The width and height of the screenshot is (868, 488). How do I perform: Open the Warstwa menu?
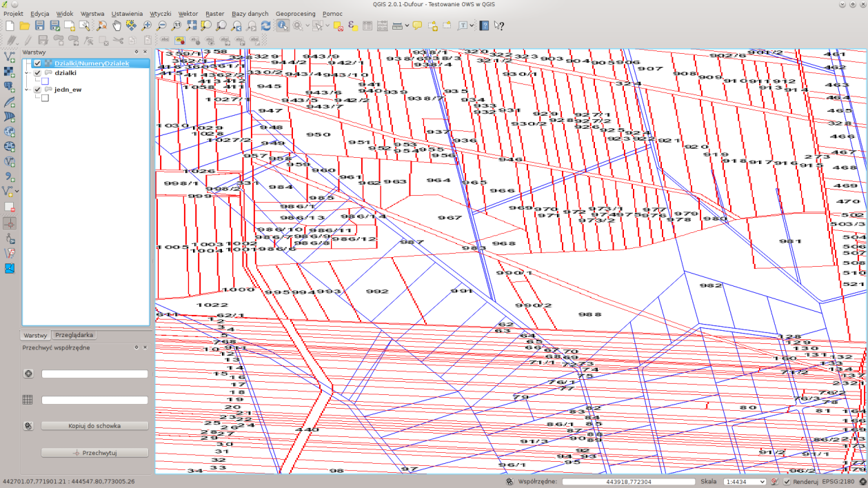tap(92, 14)
